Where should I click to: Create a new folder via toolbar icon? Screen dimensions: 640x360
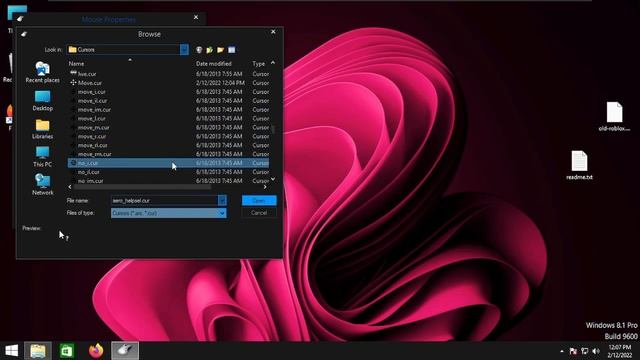click(x=220, y=50)
